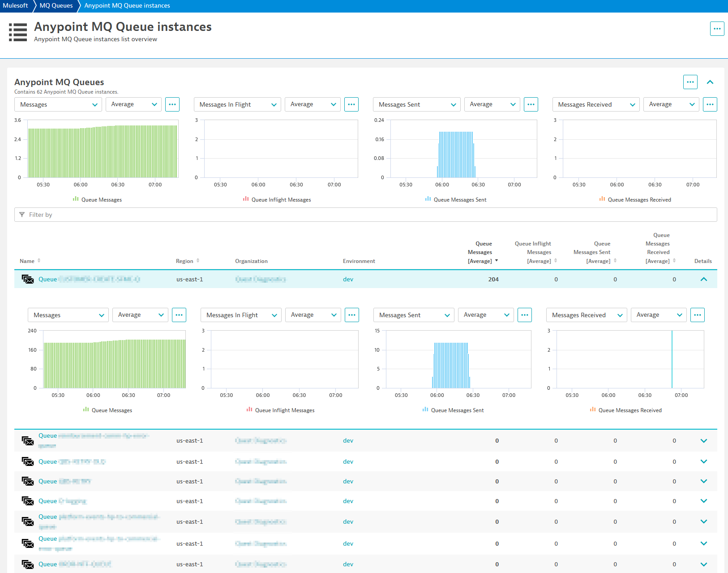Toggle Queue Inflight Messages legend on expanded chart
Image resolution: width=728 pixels, height=573 pixels.
280,410
